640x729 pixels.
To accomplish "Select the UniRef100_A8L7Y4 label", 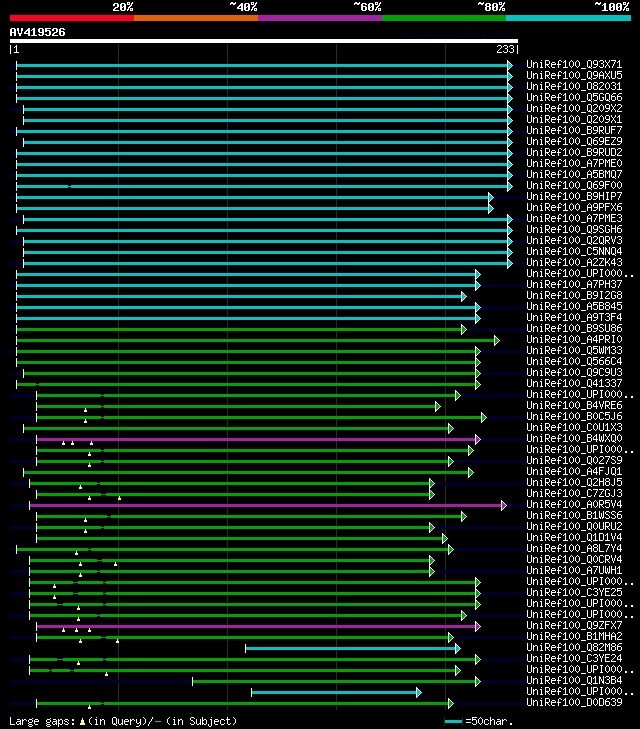I will [x=574, y=549].
